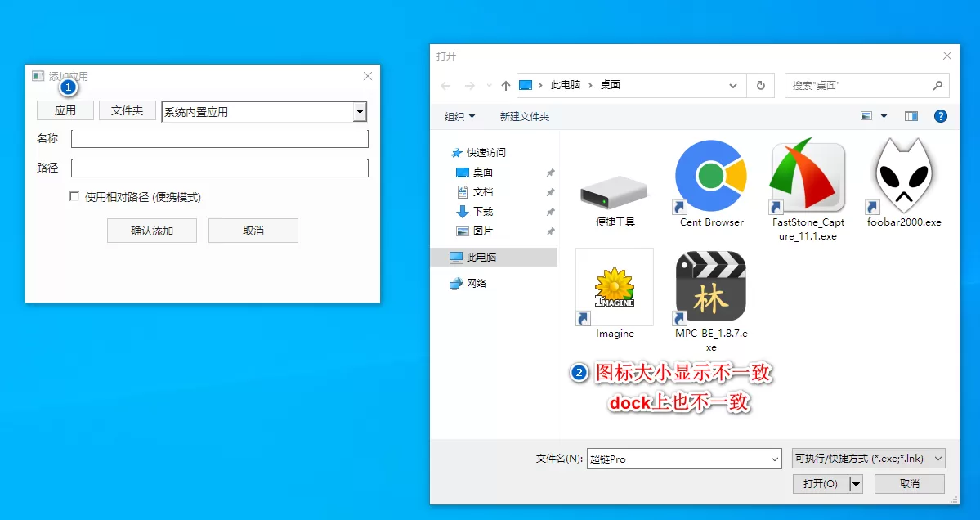Select 此电脑 in navigation pane
Viewport: 980px width, 520px height.
[x=481, y=257]
